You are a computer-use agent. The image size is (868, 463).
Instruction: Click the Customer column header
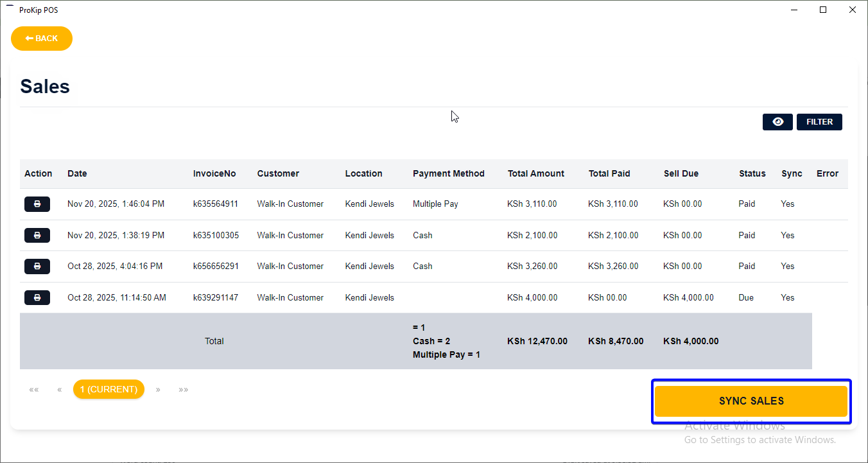278,173
